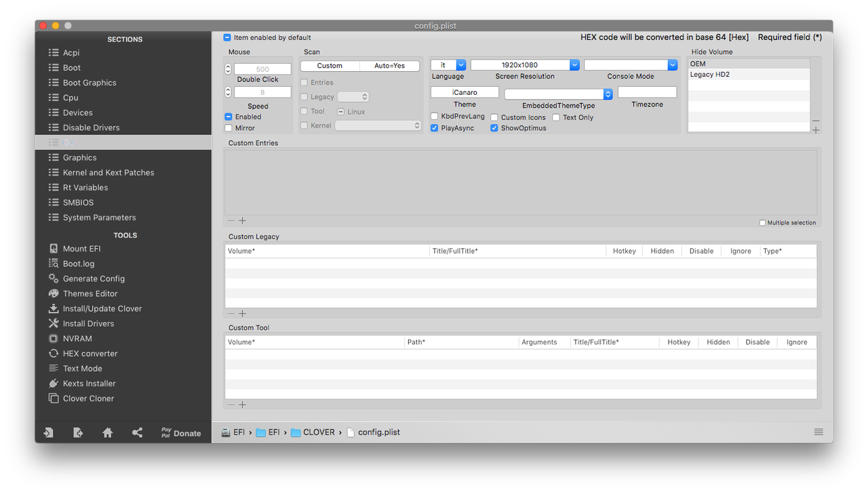Viewport: 868px width, 493px height.
Task: Click the share icon in bottom bar
Action: [137, 433]
